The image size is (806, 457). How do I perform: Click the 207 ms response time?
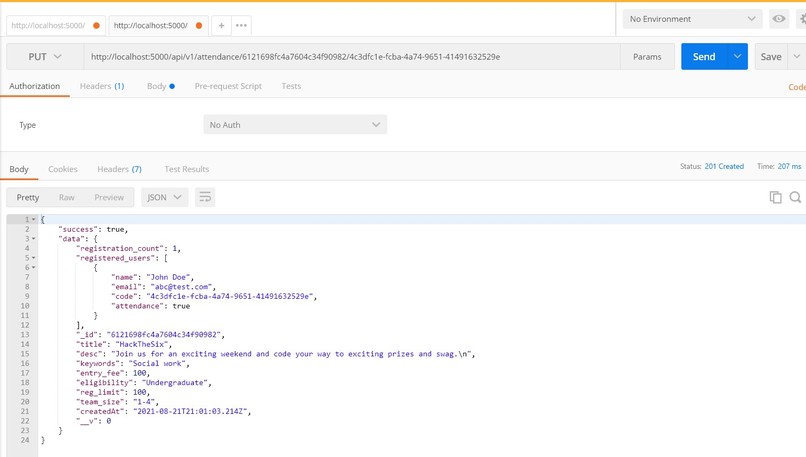pyautogui.click(x=789, y=167)
